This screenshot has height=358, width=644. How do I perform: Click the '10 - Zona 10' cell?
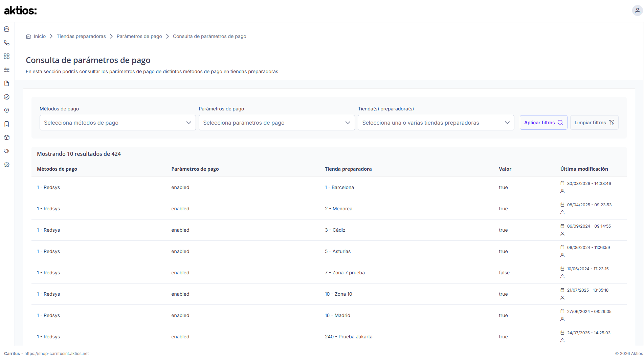tap(338, 294)
